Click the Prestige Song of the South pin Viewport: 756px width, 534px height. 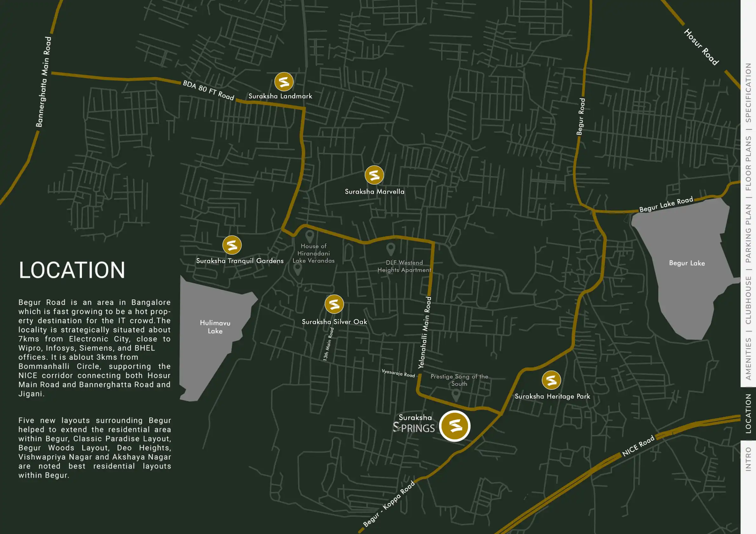[456, 394]
